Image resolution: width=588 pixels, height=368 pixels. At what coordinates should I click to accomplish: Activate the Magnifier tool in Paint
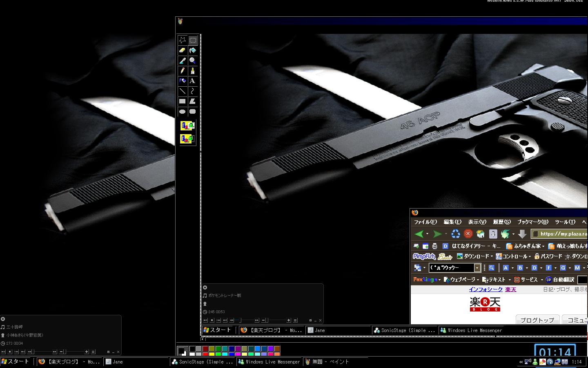tap(193, 60)
